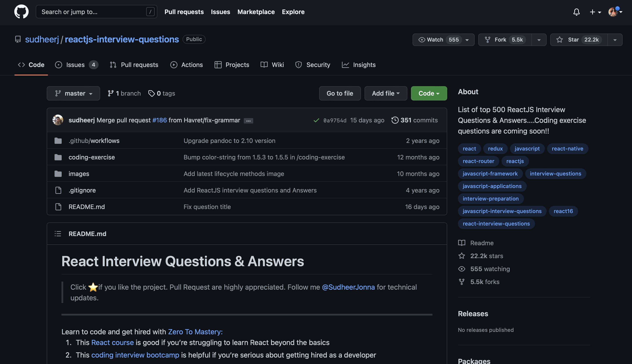Click sudheerj's commit author avatar
This screenshot has width=632, height=364.
coord(58,120)
